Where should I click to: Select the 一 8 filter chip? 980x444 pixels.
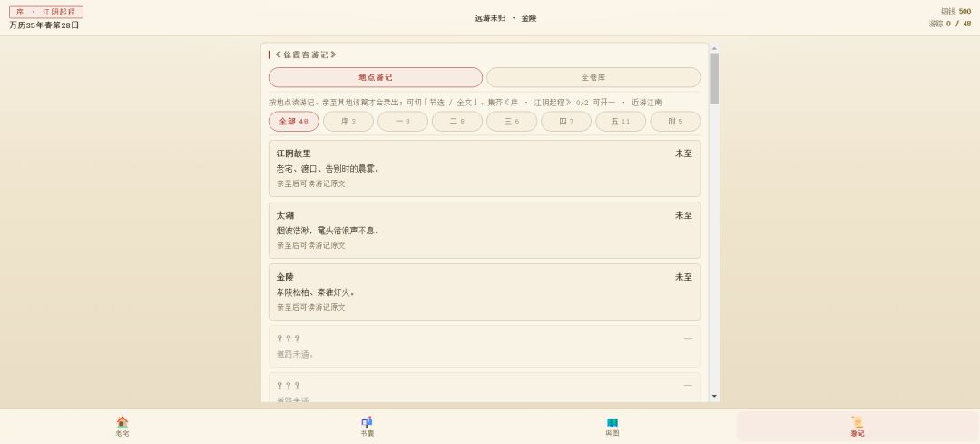coord(403,122)
